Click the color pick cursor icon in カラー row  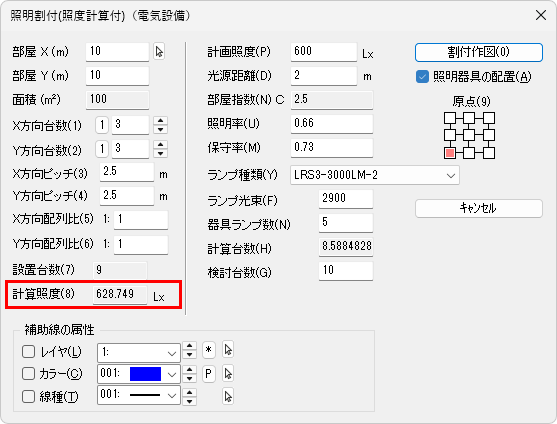click(228, 374)
